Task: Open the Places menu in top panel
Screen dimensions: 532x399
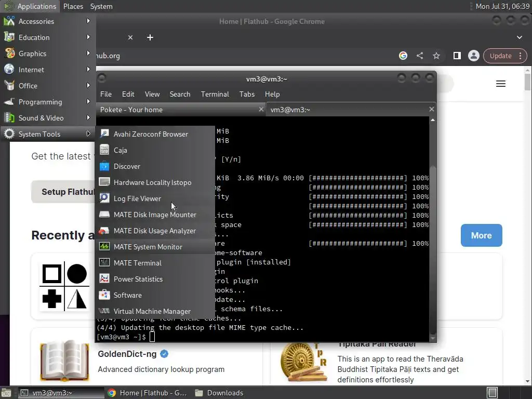Action: coord(73,6)
